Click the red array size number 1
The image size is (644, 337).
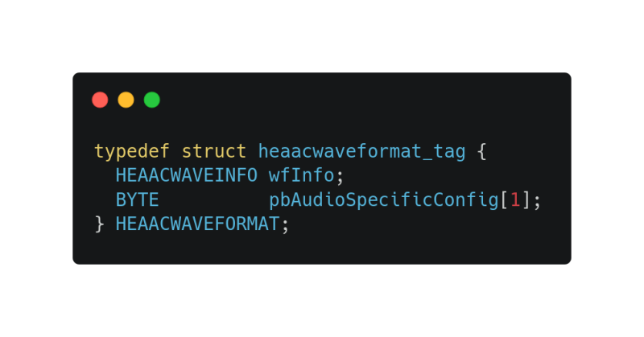point(515,200)
